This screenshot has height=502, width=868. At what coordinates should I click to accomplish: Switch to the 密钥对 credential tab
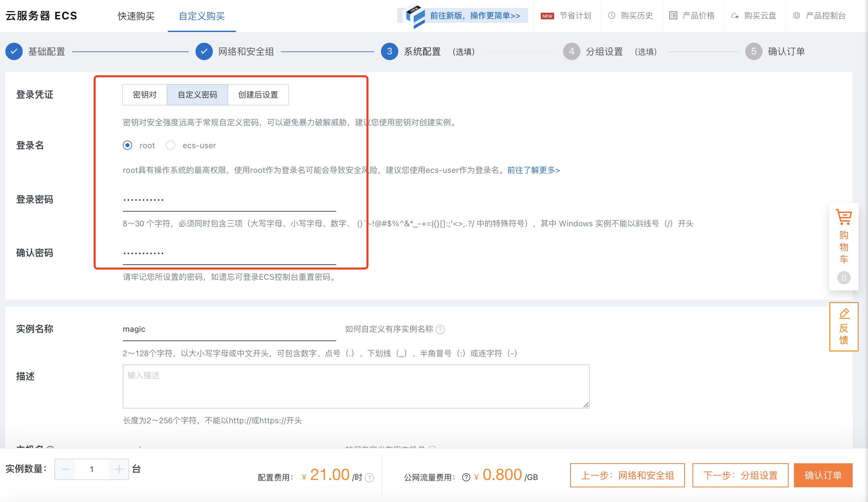point(144,95)
